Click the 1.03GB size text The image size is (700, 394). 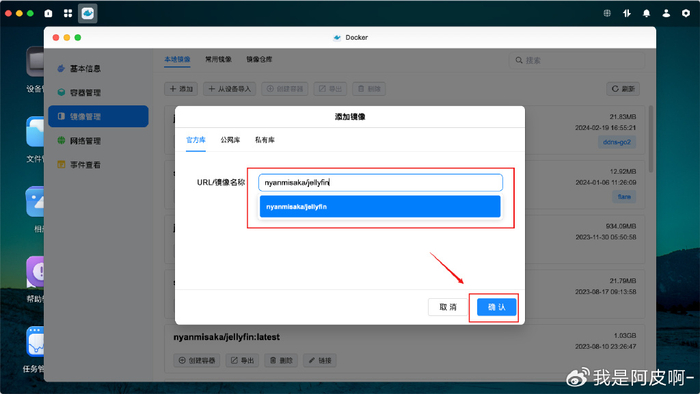(x=625, y=336)
